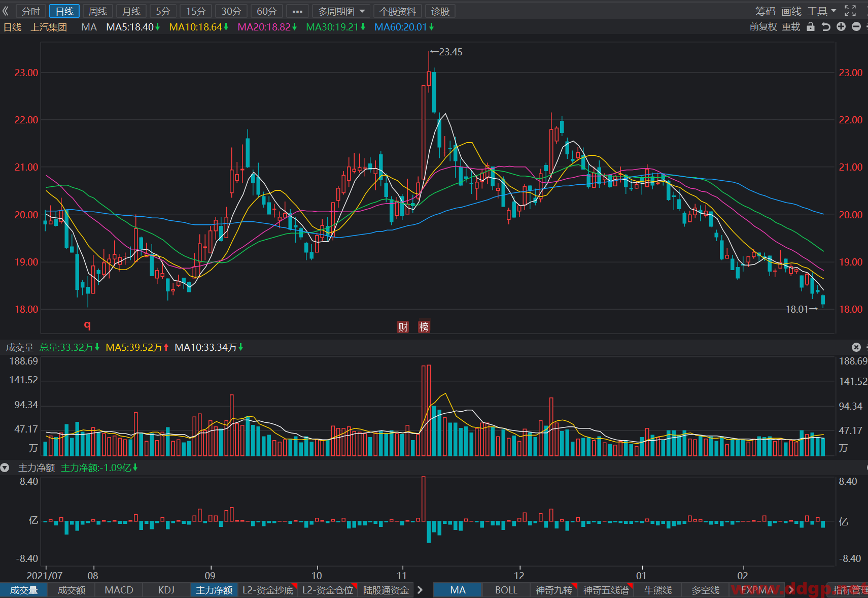Select the MACD indicator tab
Viewport: 868px width, 598px height.
[x=119, y=590]
